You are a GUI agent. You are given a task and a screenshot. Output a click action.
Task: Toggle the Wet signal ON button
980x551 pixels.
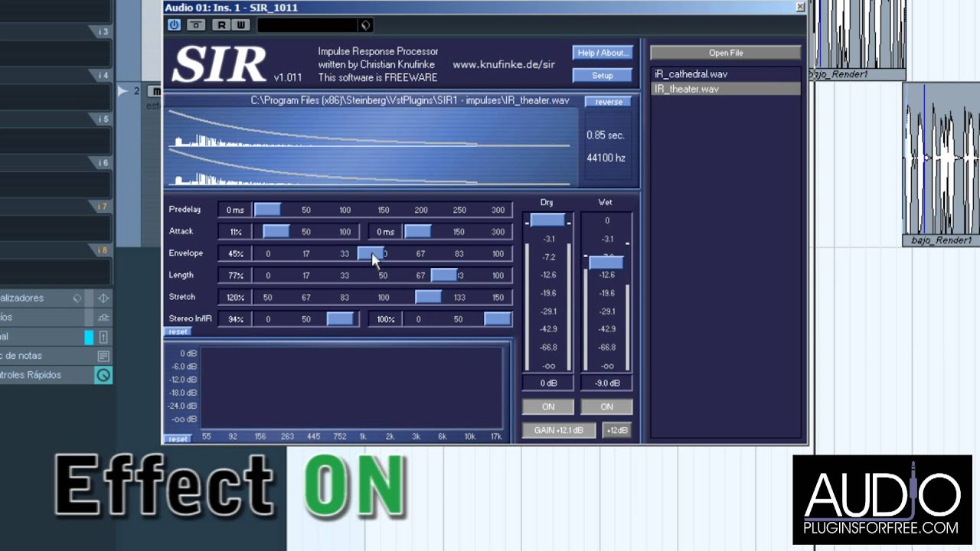point(606,406)
